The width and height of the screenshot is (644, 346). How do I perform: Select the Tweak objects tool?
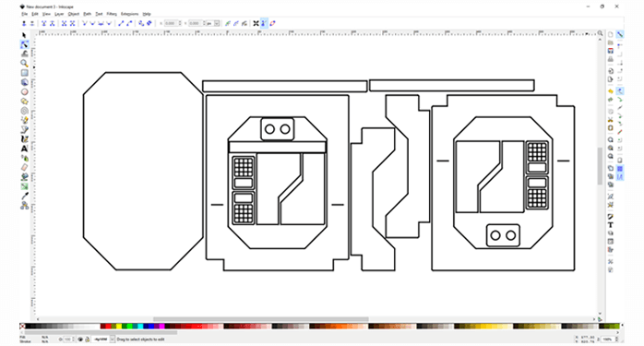pos(24,54)
